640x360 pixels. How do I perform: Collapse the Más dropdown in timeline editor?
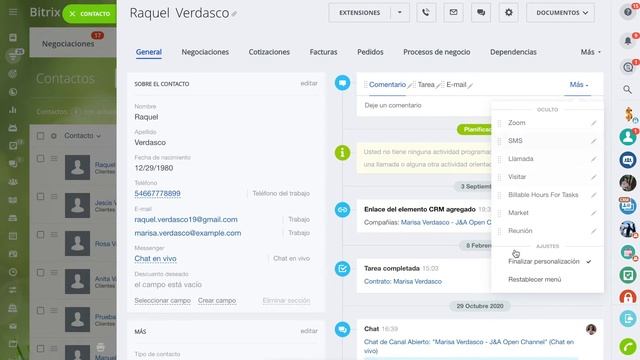[578, 84]
